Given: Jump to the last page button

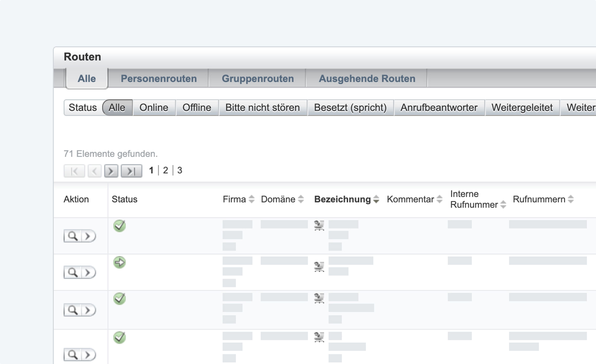Looking at the screenshot, I should 131,171.
